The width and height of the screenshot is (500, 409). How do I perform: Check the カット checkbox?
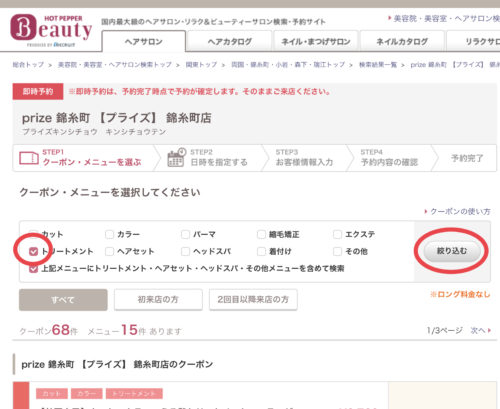click(33, 234)
